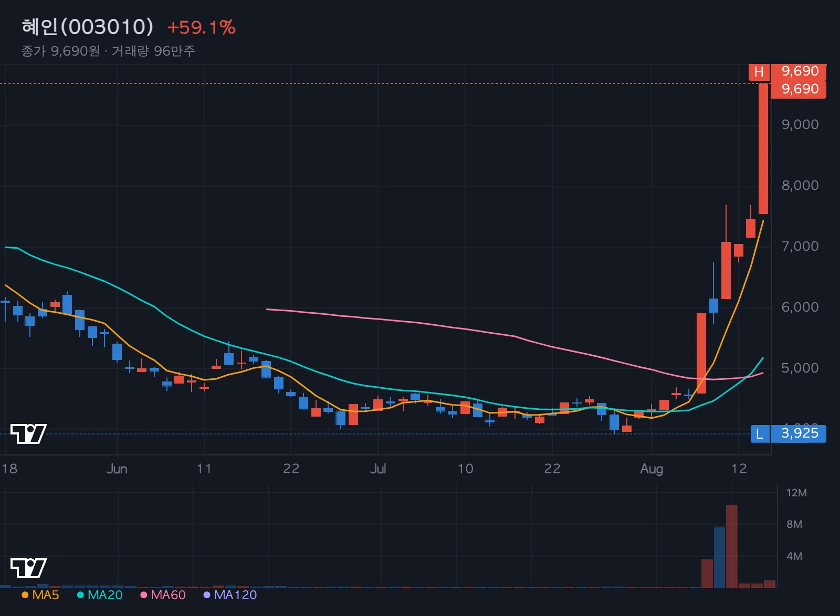
Task: Click the blue L low-price badge
Action: click(760, 434)
